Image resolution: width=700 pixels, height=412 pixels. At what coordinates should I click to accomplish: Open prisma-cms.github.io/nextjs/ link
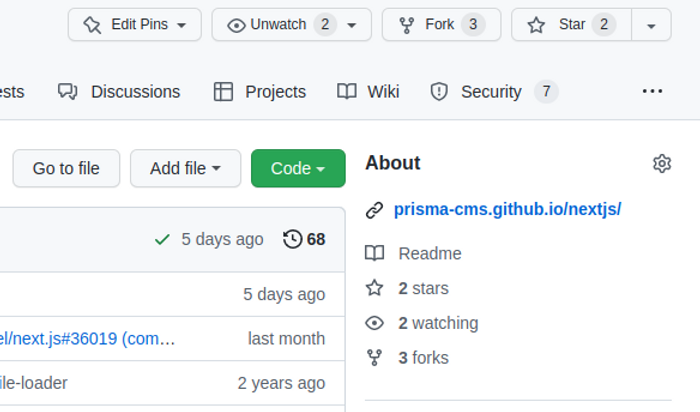click(508, 209)
